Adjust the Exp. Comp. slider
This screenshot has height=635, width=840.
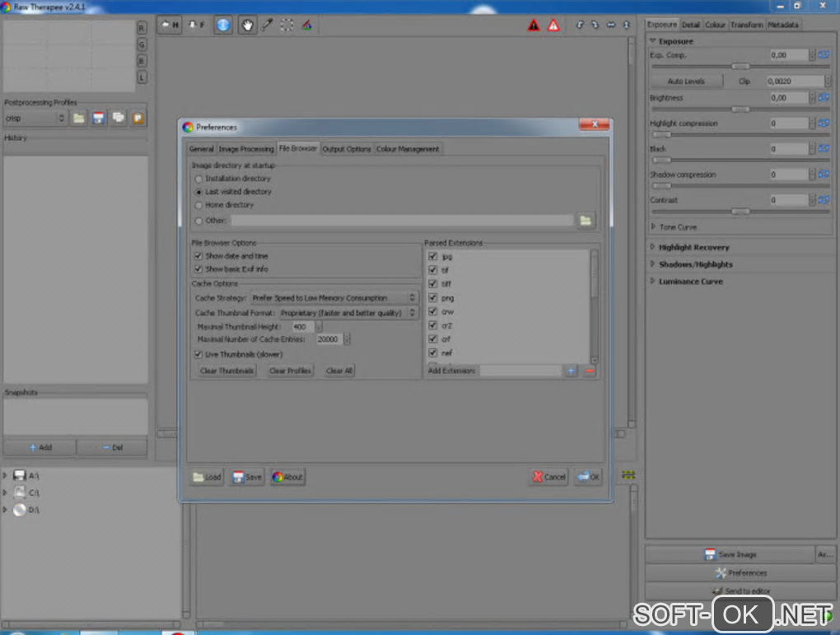[740, 66]
